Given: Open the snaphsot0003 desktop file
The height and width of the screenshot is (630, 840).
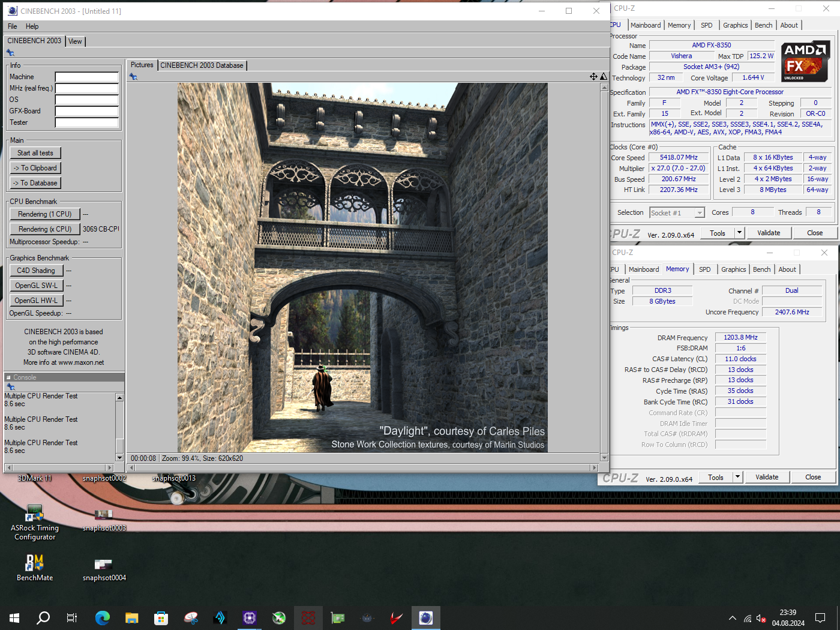Looking at the screenshot, I should coord(104,520).
